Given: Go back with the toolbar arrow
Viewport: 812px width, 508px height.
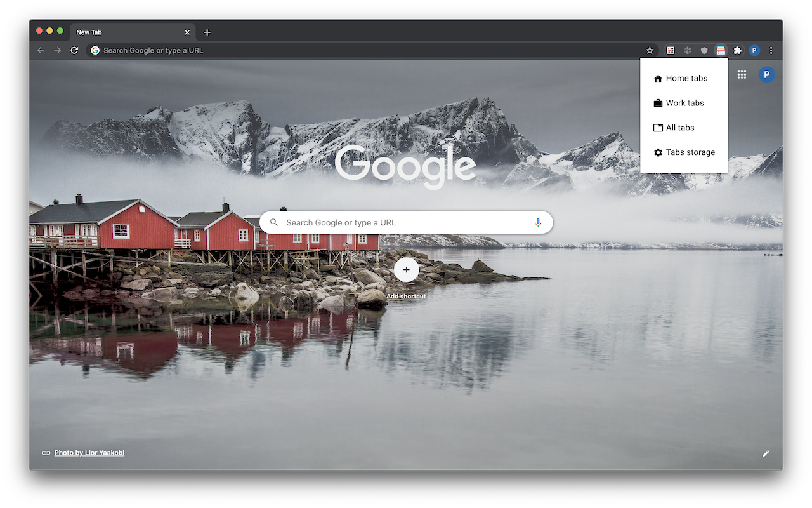Looking at the screenshot, I should [x=41, y=50].
